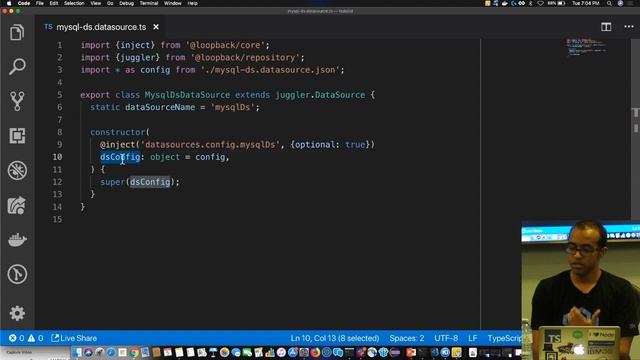640x360 pixels.
Task: Open the Source Control view
Action: pos(17,101)
